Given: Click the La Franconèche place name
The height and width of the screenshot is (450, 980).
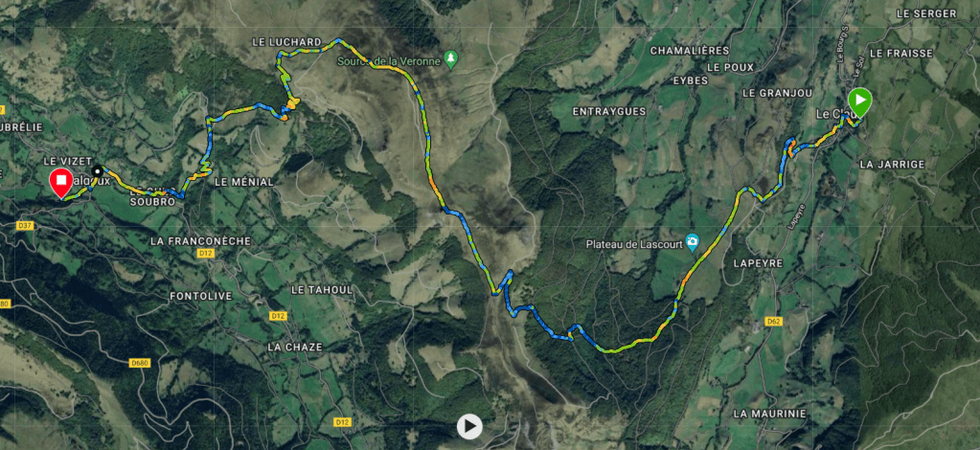Looking at the screenshot, I should [x=200, y=240].
